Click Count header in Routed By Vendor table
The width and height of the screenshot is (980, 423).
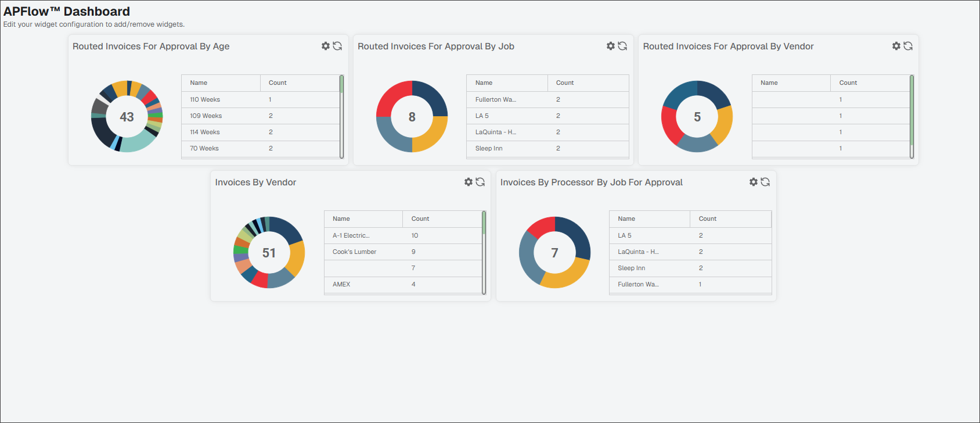(870, 83)
